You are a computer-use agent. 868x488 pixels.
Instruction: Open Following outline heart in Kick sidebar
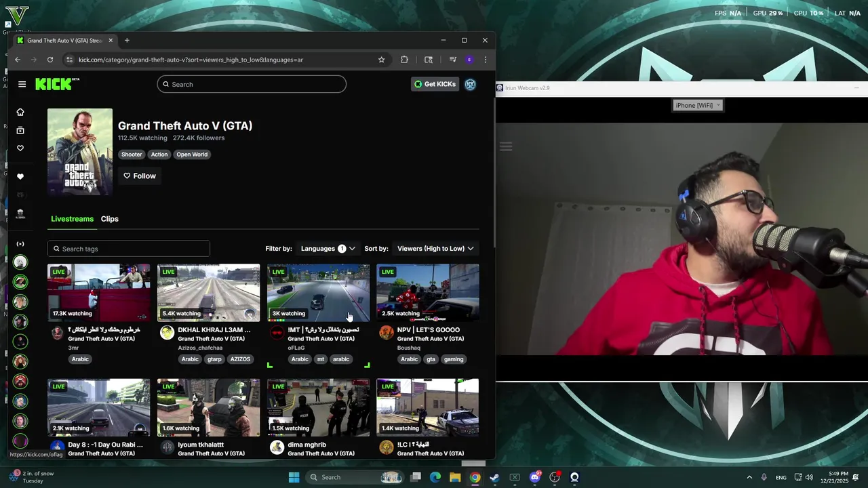(20, 148)
